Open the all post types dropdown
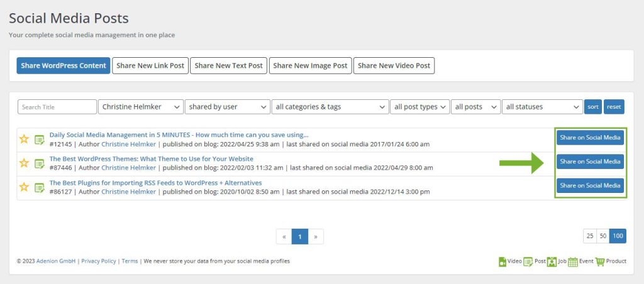Image resolution: width=644 pixels, height=284 pixels. click(419, 107)
